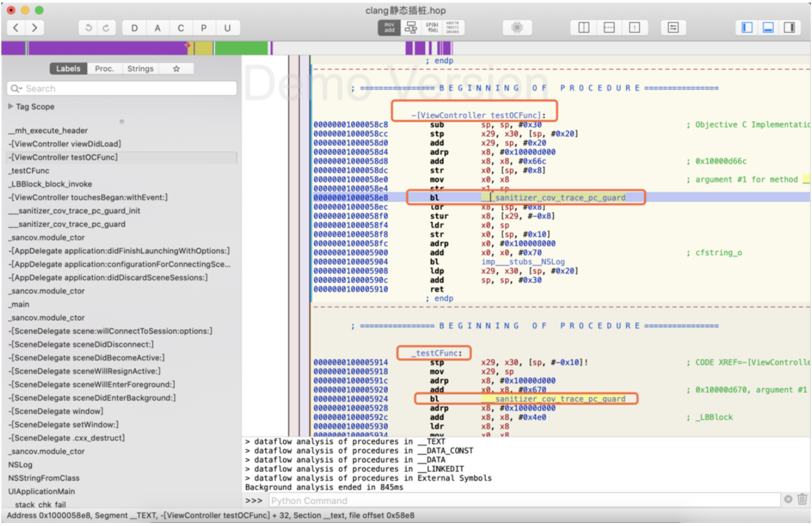Click the CPU chip icon in the toolbar
The width and height of the screenshot is (812, 526).
517,27
